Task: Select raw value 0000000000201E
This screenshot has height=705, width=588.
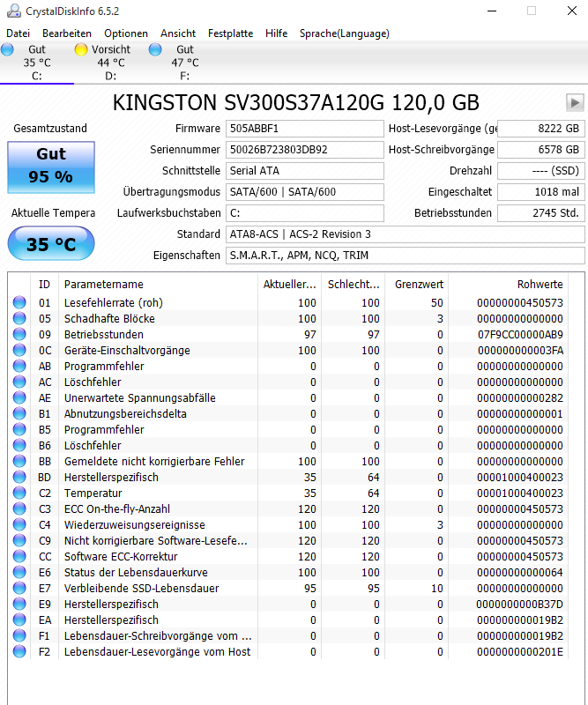Action: pyautogui.click(x=520, y=652)
